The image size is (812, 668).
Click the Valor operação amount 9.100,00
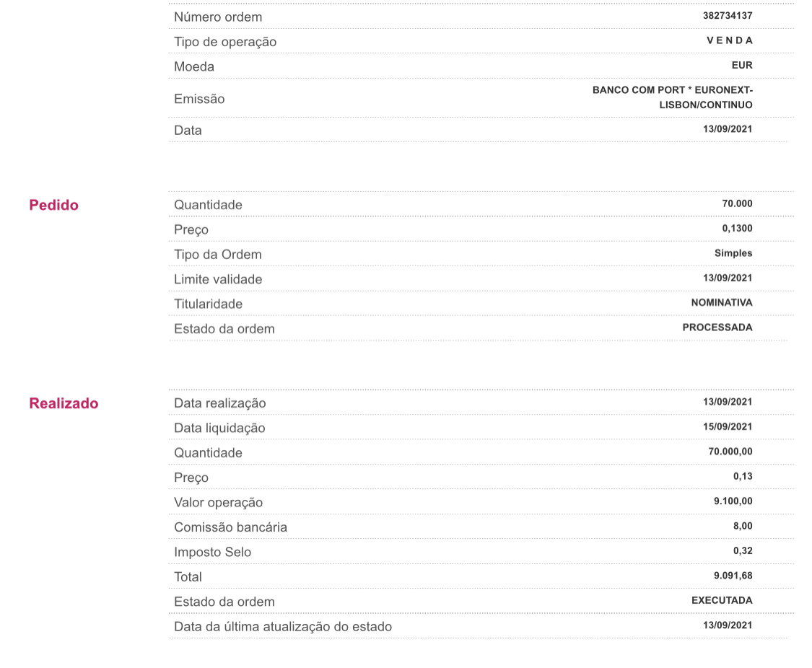tap(733, 501)
